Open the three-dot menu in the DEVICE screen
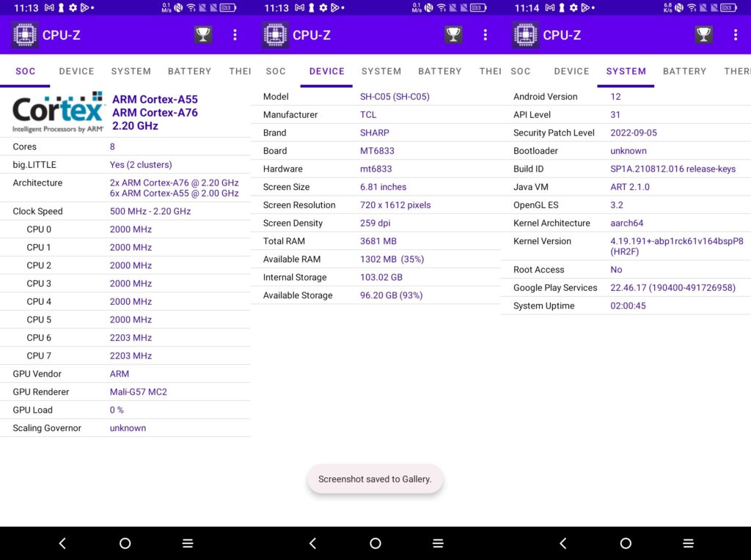The width and height of the screenshot is (751, 560). pos(486,34)
